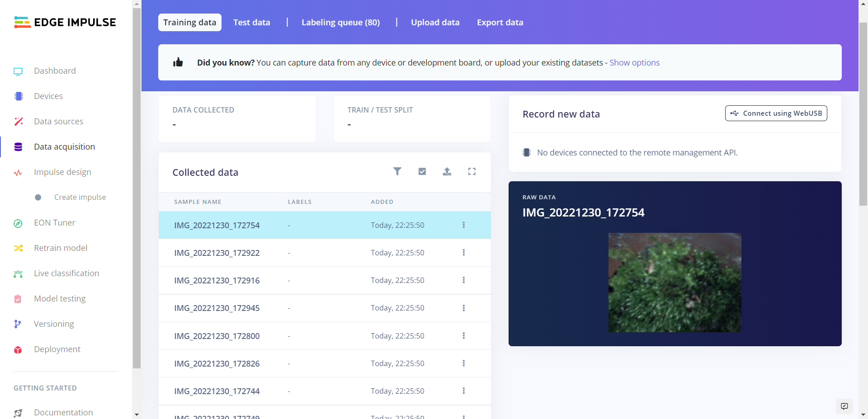Open Retrain model from sidebar

coord(61,248)
